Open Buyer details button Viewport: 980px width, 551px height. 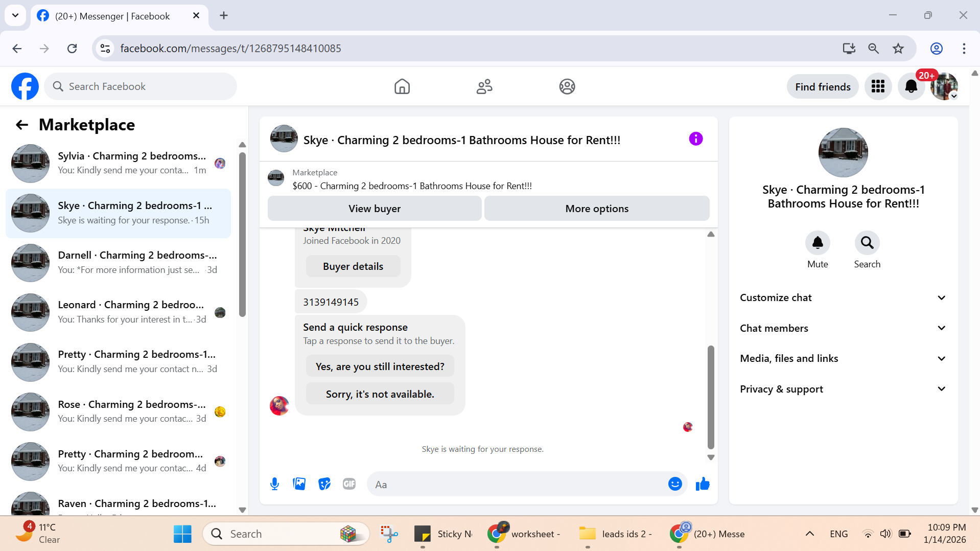tap(353, 266)
